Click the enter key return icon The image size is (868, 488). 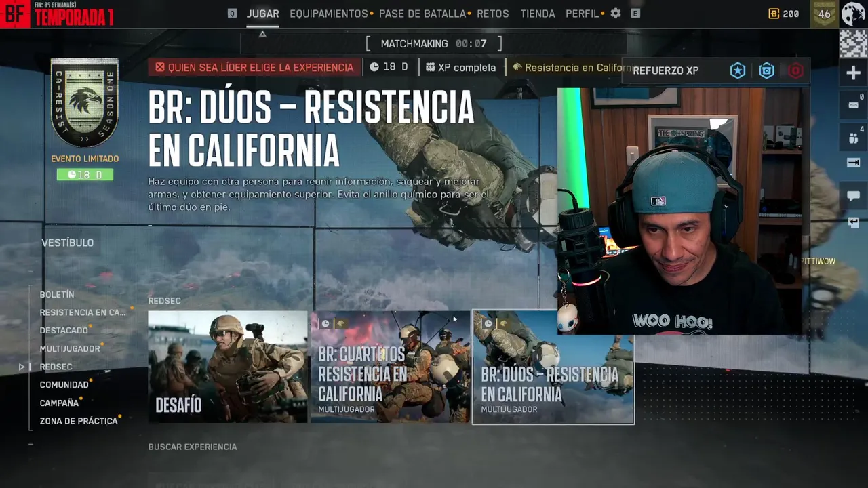tap(853, 222)
